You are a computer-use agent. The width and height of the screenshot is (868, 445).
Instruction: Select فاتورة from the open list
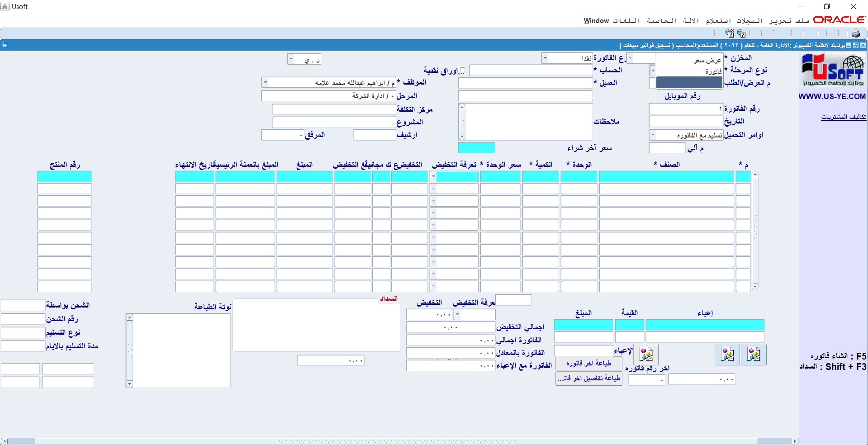713,71
